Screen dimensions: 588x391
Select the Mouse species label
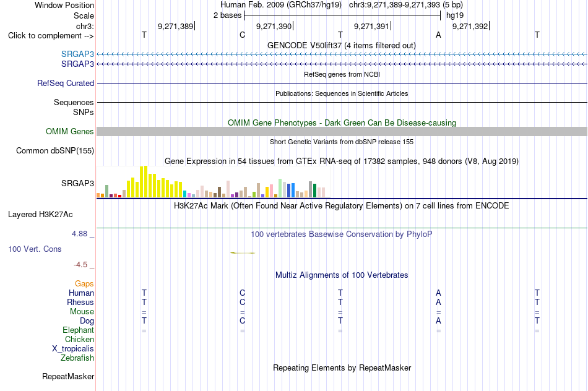click(x=82, y=312)
